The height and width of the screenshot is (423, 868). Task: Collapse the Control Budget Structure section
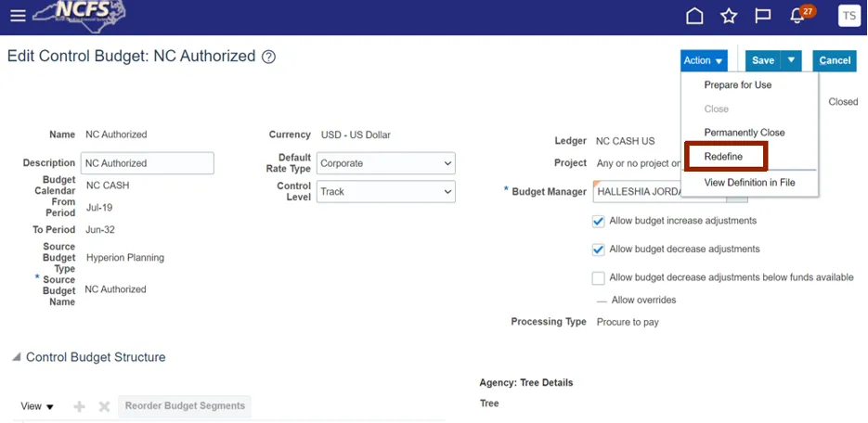tap(16, 357)
